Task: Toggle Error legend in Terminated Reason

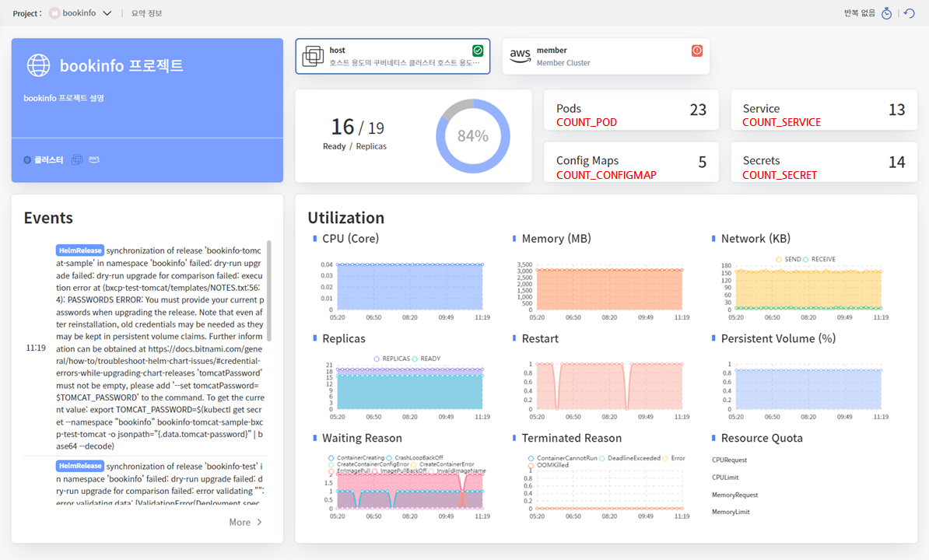Action: [674, 458]
